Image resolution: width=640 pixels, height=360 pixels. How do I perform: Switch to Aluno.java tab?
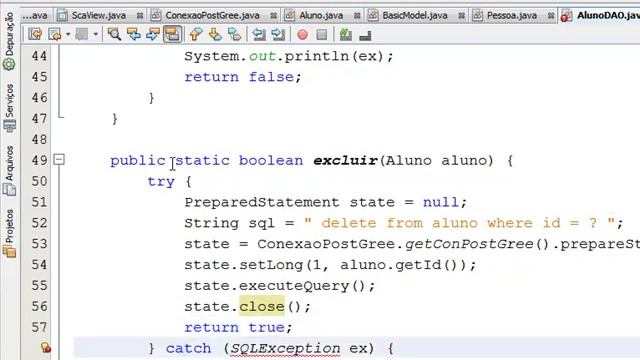[321, 16]
